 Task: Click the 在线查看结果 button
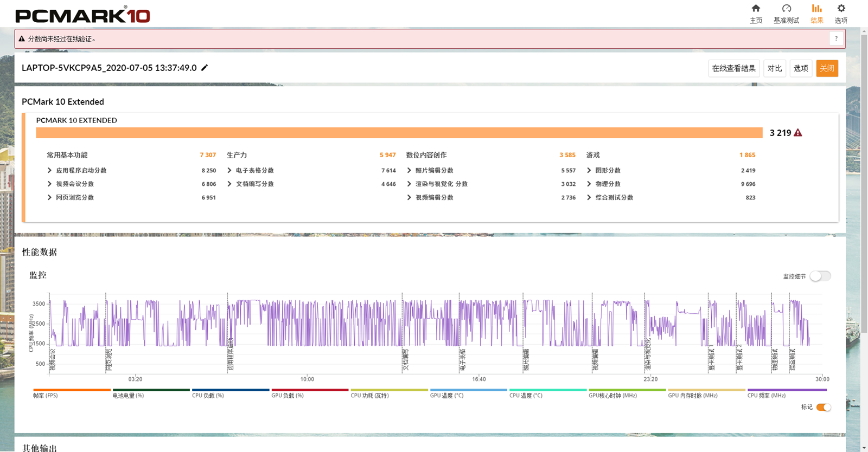[x=733, y=68]
